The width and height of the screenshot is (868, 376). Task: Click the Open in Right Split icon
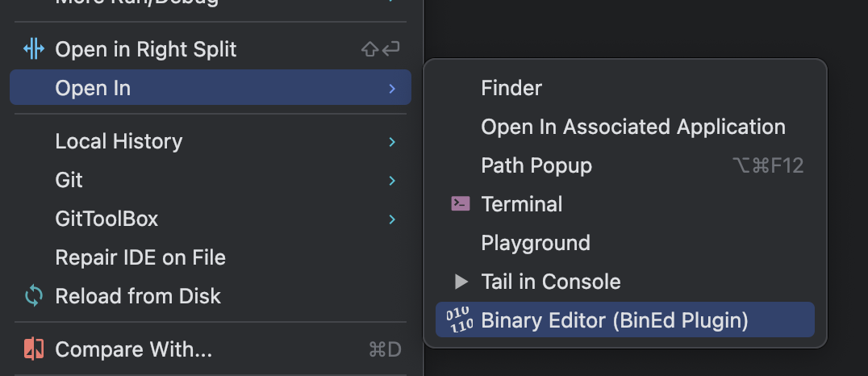(34, 49)
